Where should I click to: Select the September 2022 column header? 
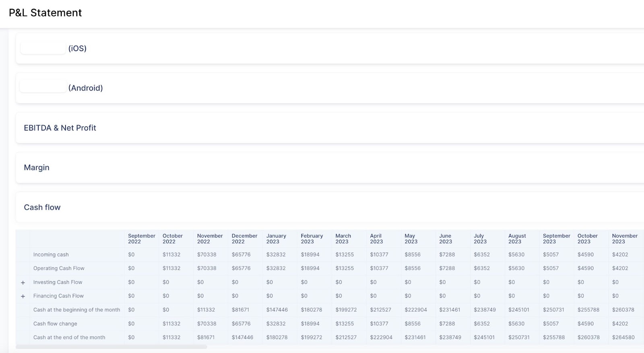[141, 239]
